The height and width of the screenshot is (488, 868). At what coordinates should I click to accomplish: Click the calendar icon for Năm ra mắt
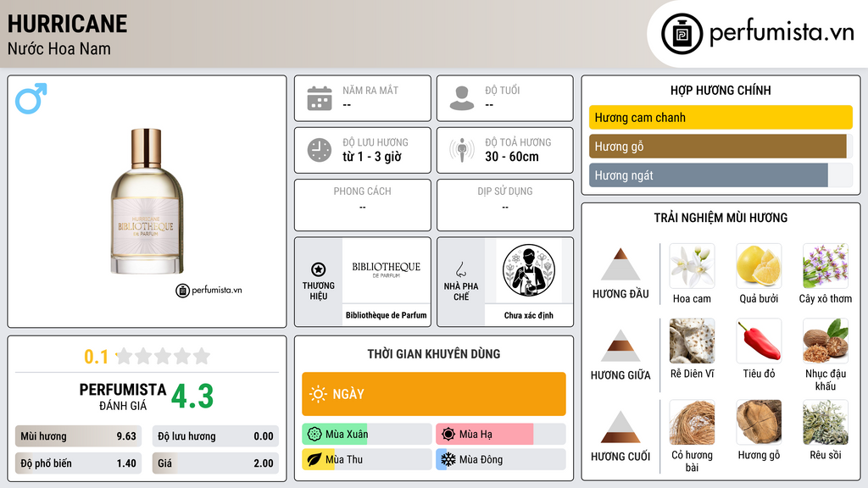click(320, 98)
